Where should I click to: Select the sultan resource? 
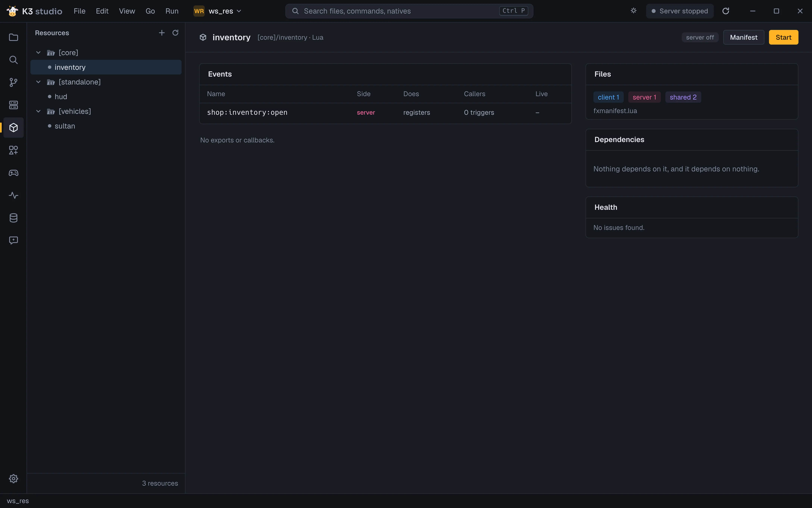(x=106, y=126)
